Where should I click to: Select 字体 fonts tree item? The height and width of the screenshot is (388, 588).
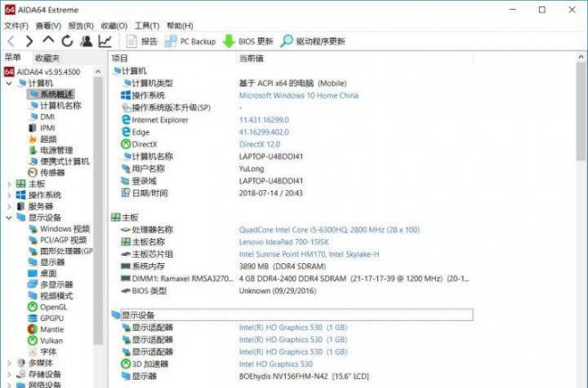pyautogui.click(x=43, y=352)
